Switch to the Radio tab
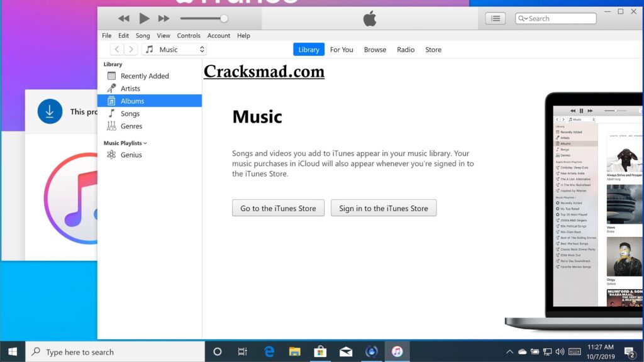The image size is (644, 362). tap(406, 50)
